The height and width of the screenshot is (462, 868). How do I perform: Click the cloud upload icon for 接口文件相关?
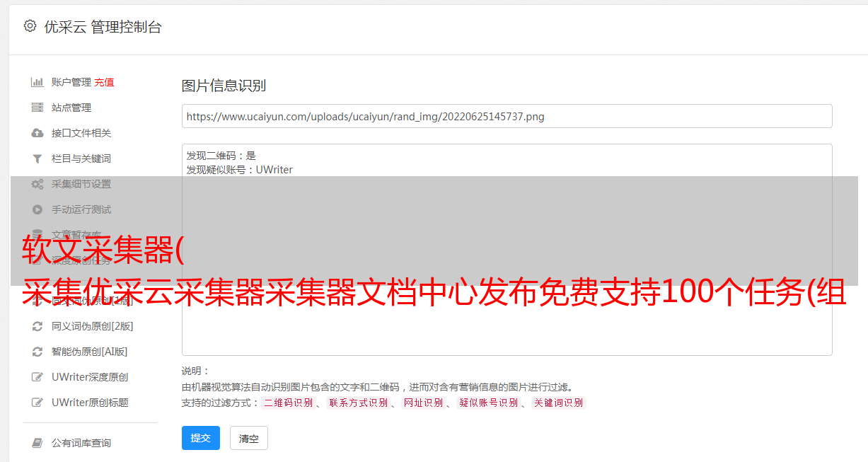(37, 133)
